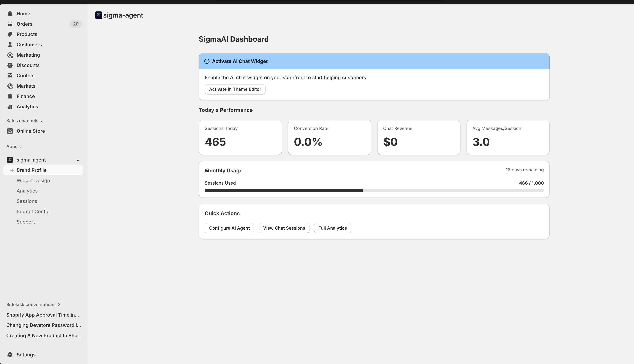Viewport: 634px width, 364px height.
Task: Open Settings at bottom of sidebar
Action: coord(43,355)
